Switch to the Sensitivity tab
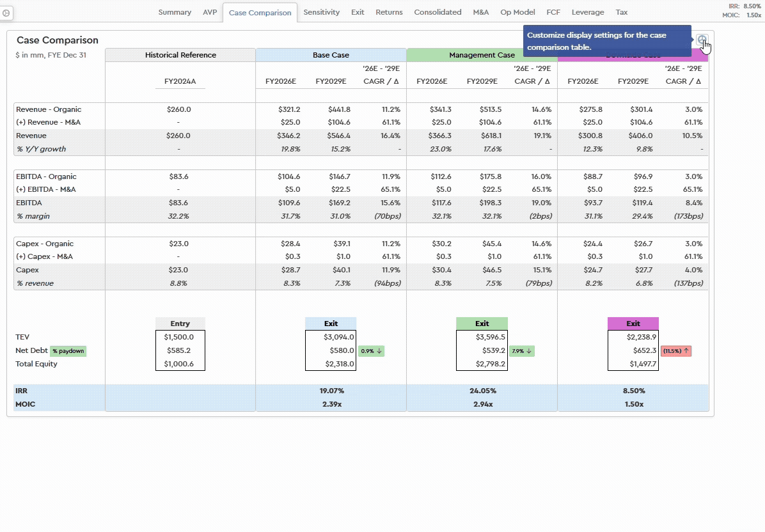 point(321,12)
